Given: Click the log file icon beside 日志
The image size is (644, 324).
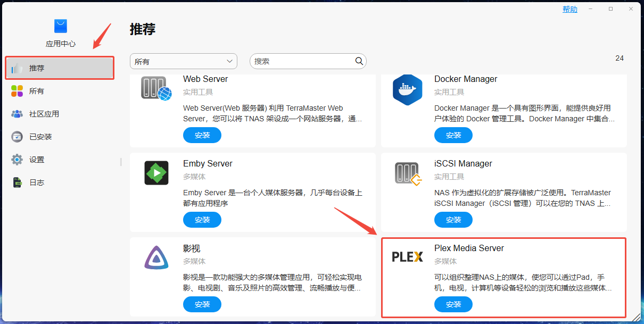Looking at the screenshot, I should [18, 182].
